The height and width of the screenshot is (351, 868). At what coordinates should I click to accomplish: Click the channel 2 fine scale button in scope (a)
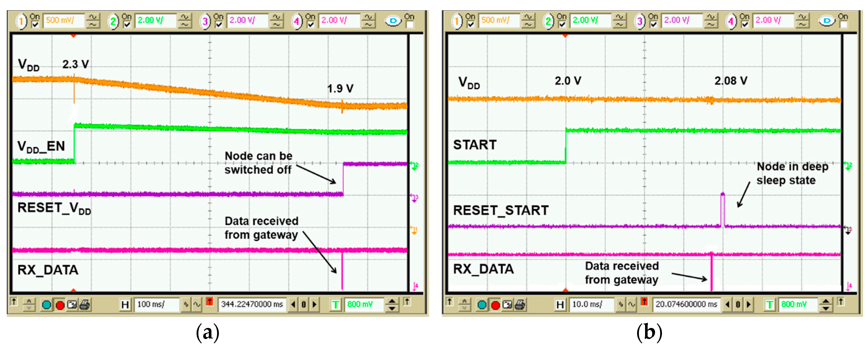point(185,25)
